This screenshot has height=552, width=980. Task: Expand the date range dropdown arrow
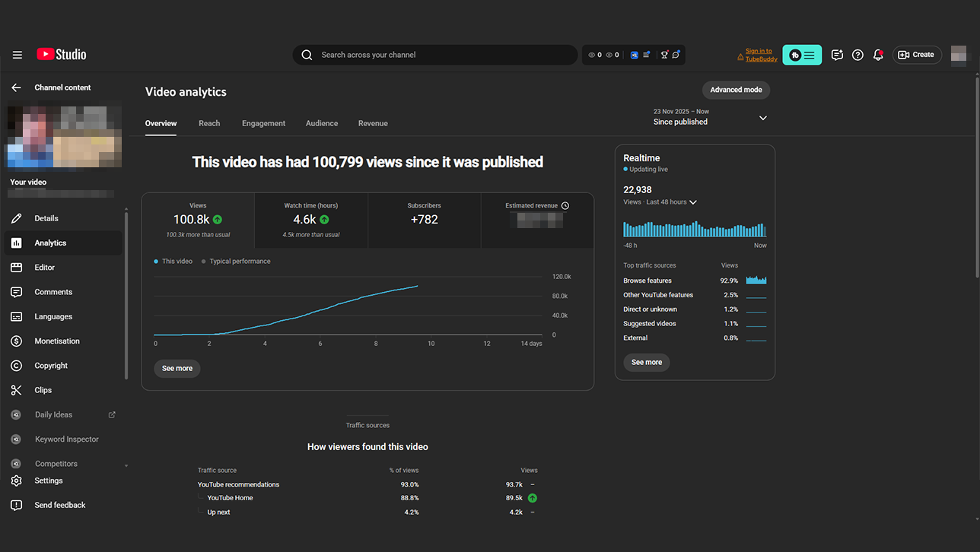click(763, 118)
